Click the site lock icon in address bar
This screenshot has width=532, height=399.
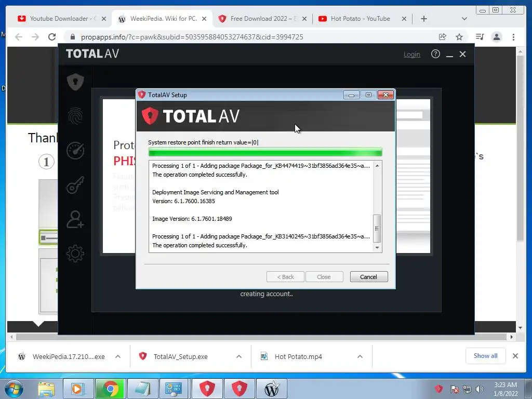coord(72,37)
